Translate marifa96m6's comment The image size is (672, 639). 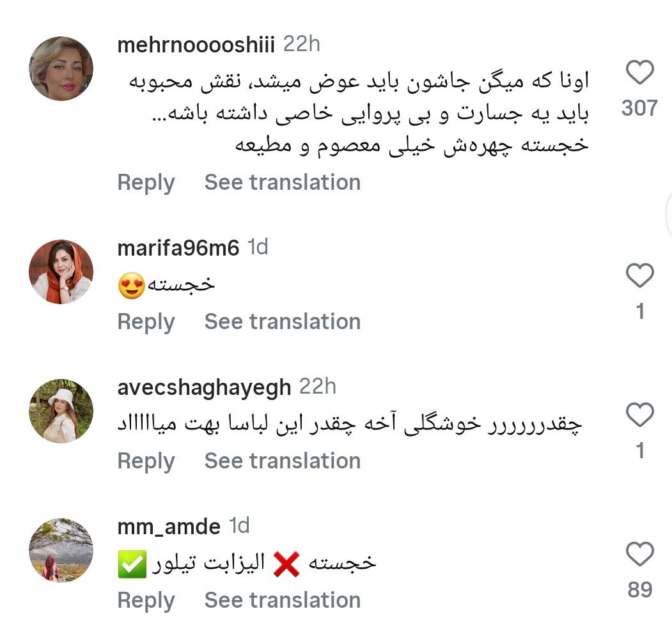282,322
